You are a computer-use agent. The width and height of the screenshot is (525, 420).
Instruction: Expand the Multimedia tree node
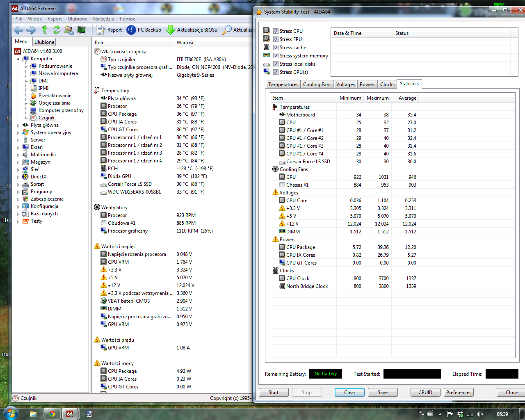point(18,155)
